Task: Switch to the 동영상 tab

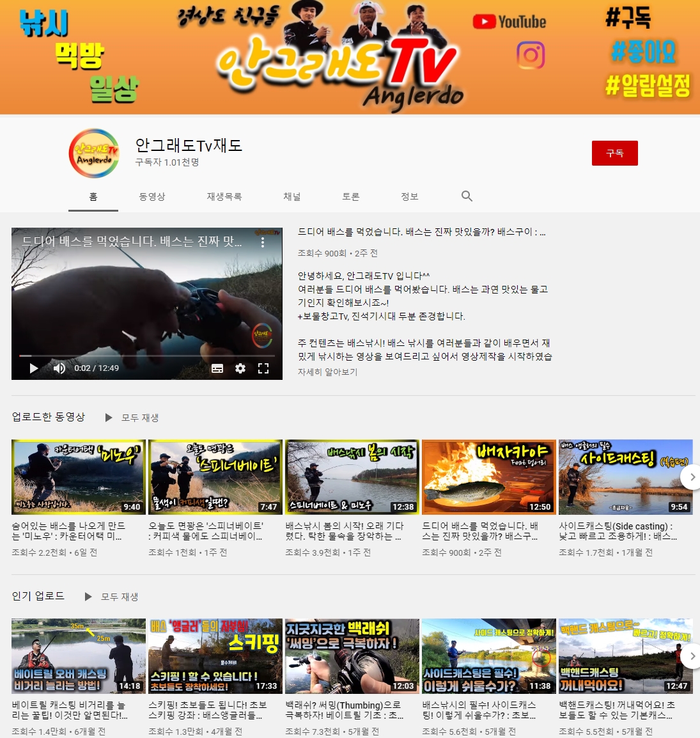Action: [152, 196]
